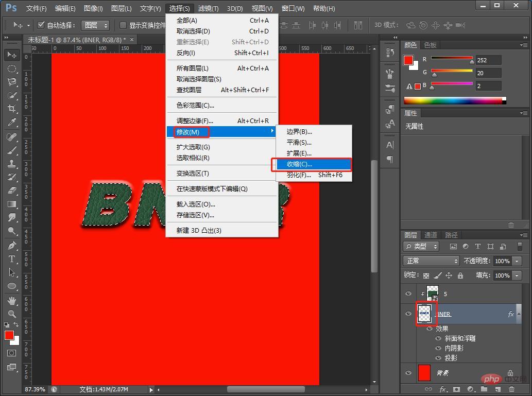Select the Elliptical Marquee tool
This screenshot has height=396, width=532.
12,68
